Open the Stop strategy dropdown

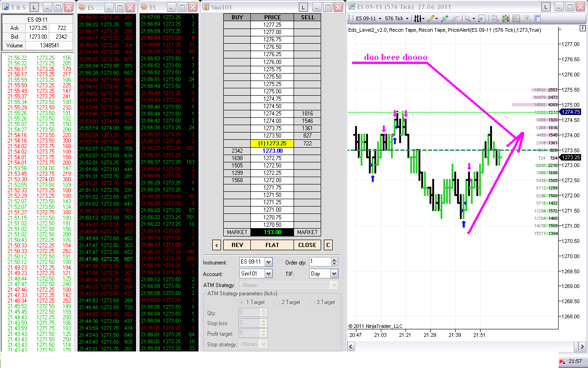coord(253,344)
